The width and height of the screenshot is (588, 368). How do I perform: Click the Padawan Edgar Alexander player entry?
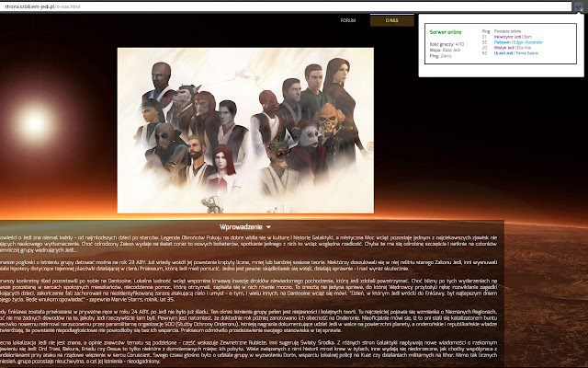518,42
